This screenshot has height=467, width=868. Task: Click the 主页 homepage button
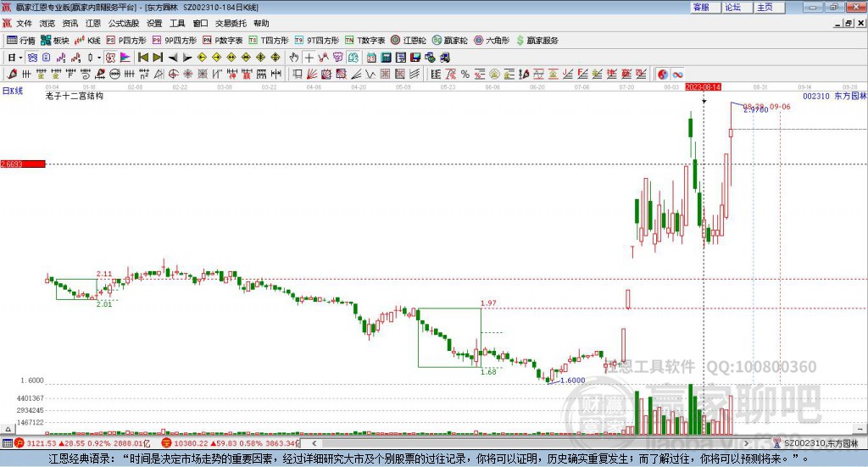tap(769, 7)
